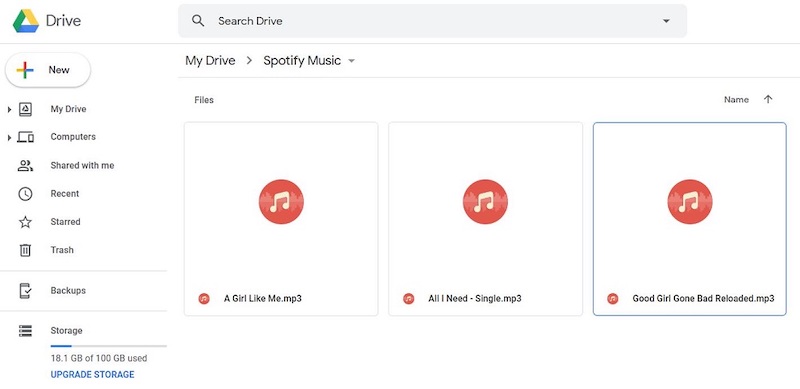Click the Name sort label
800x389 pixels.
click(x=736, y=100)
